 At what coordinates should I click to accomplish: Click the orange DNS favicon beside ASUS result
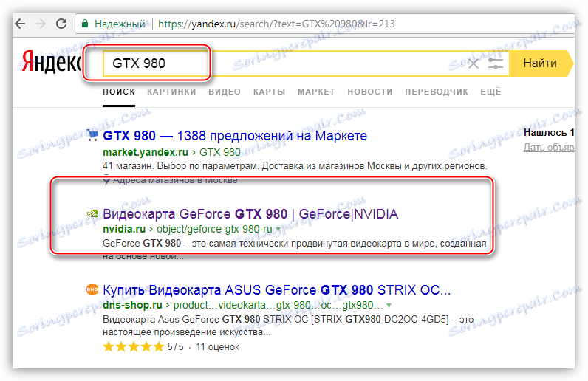(x=92, y=290)
